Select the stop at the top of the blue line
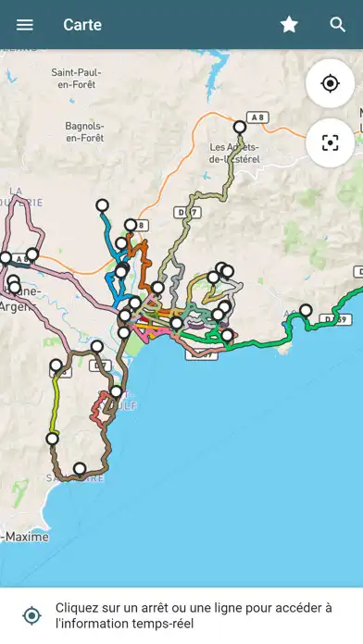The image size is (363, 644). [x=102, y=204]
